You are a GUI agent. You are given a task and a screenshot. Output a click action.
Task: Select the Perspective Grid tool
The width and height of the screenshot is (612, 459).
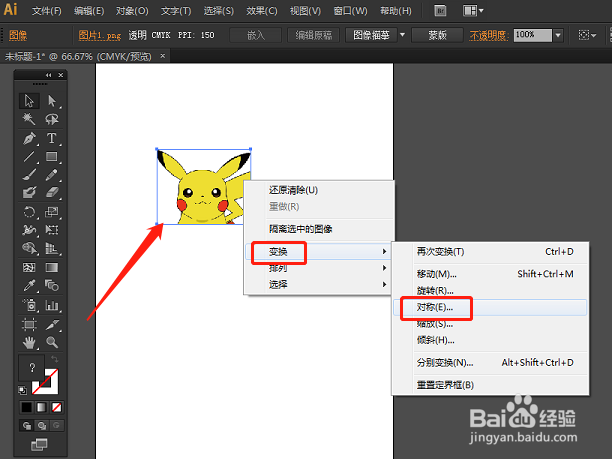coord(52,248)
